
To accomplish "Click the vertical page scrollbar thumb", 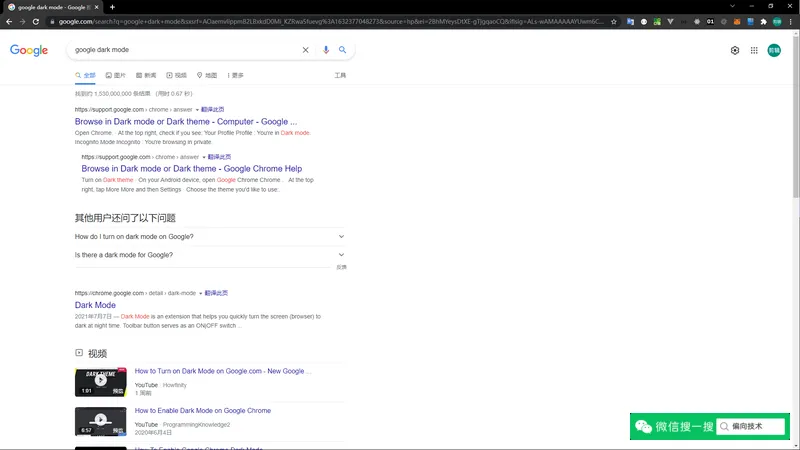I will coord(796,116).
